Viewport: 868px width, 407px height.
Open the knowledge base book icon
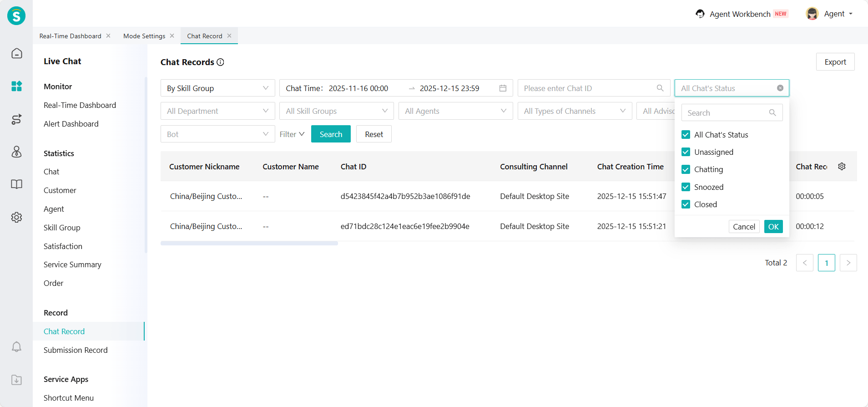pos(16,184)
